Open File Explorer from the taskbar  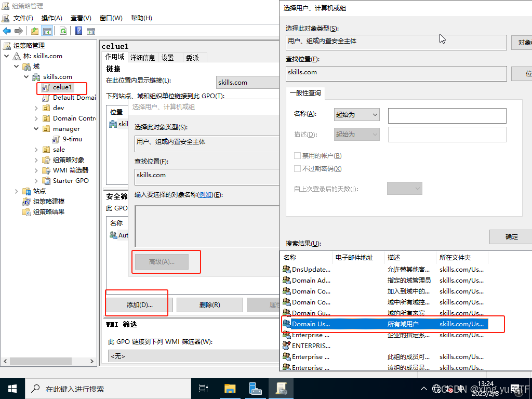(x=229, y=388)
